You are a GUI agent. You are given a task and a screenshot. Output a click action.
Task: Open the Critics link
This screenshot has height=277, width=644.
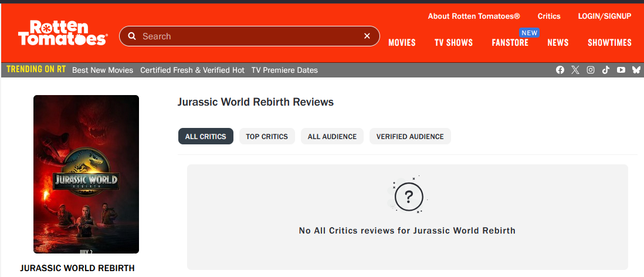tap(549, 16)
